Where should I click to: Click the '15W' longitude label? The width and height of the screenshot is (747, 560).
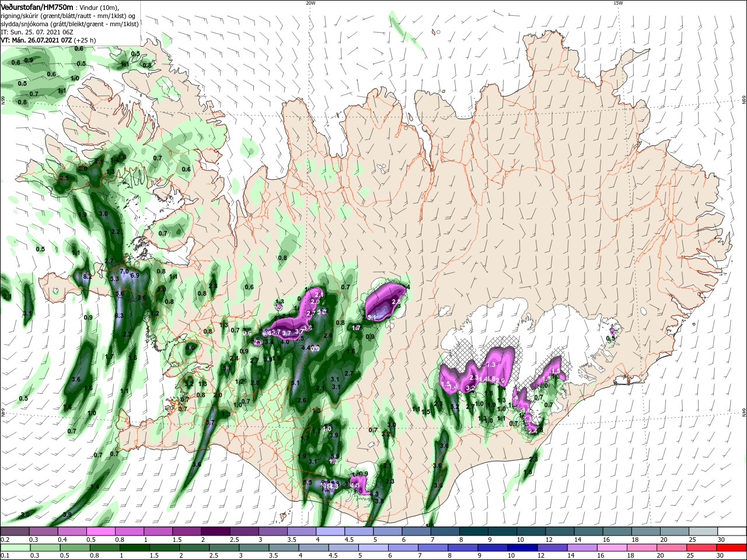click(x=618, y=3)
